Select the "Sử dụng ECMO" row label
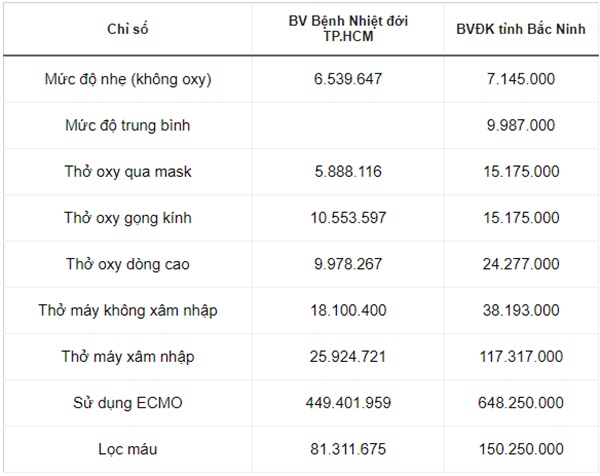This screenshot has width=600, height=476. click(127, 403)
